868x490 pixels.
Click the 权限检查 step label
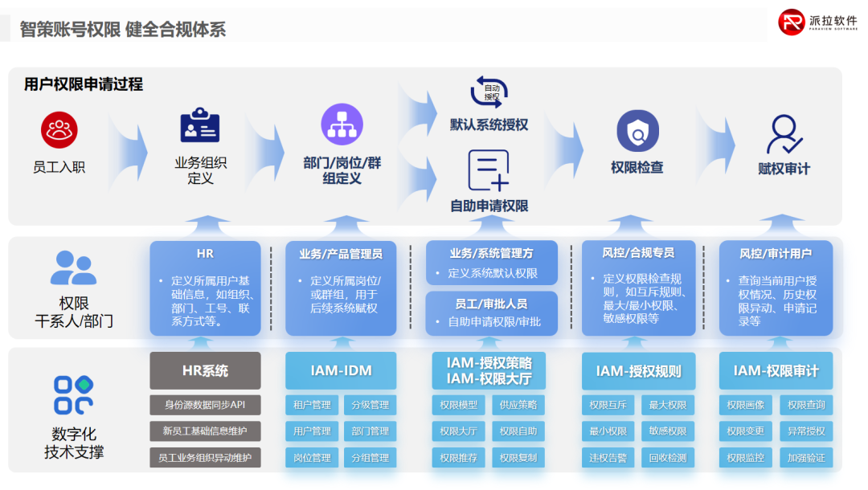point(637,168)
